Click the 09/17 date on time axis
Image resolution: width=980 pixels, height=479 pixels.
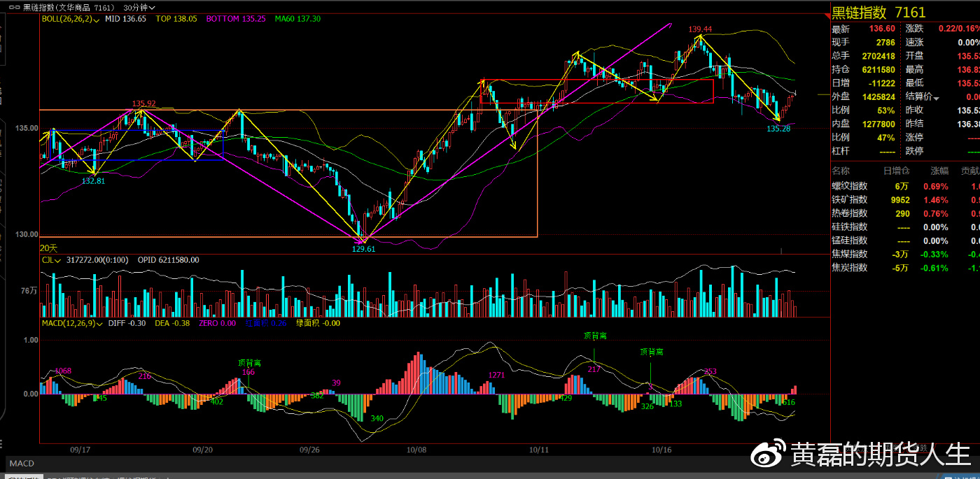point(80,450)
